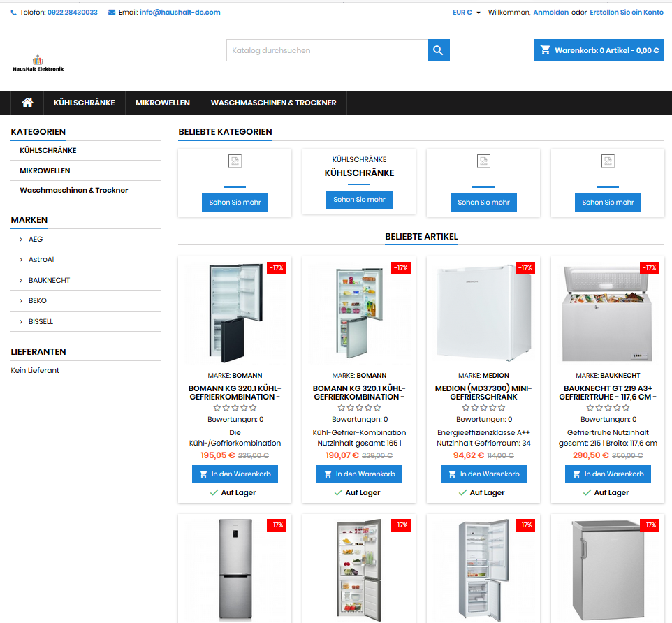672x623 pixels.
Task: Click the KÜHLSCHRÄNKE category card title
Action: pyautogui.click(x=359, y=173)
